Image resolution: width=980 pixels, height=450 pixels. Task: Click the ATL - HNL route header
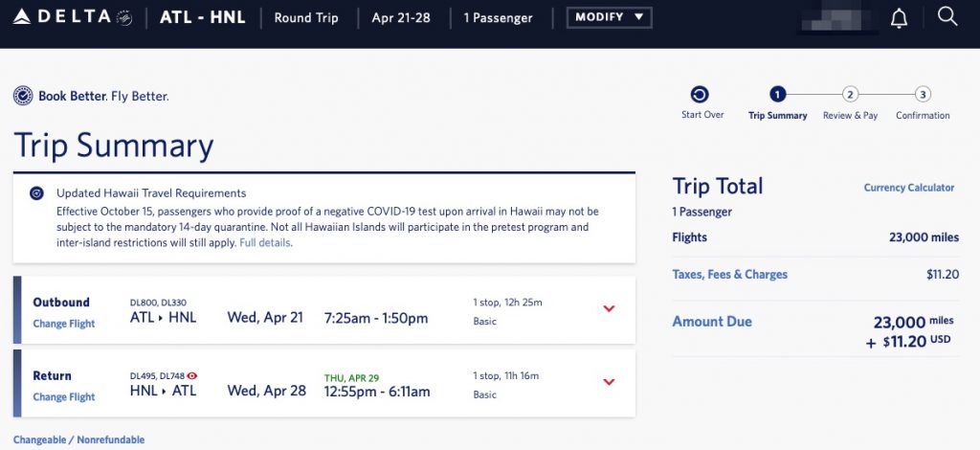[x=201, y=17]
